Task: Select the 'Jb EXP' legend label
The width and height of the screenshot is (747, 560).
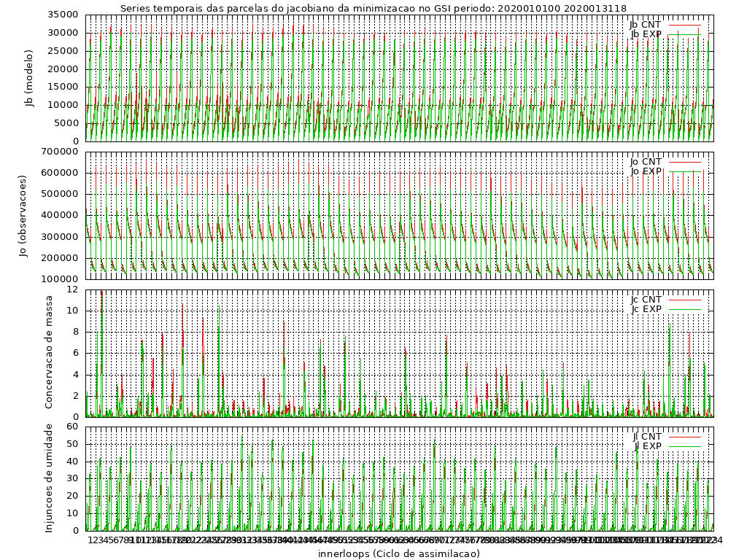Action: 646,34
